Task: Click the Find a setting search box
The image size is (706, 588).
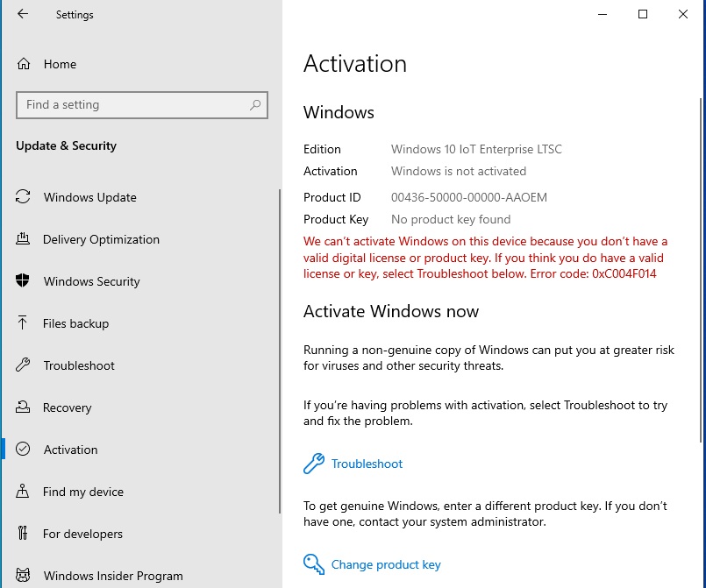Action: coord(132,105)
